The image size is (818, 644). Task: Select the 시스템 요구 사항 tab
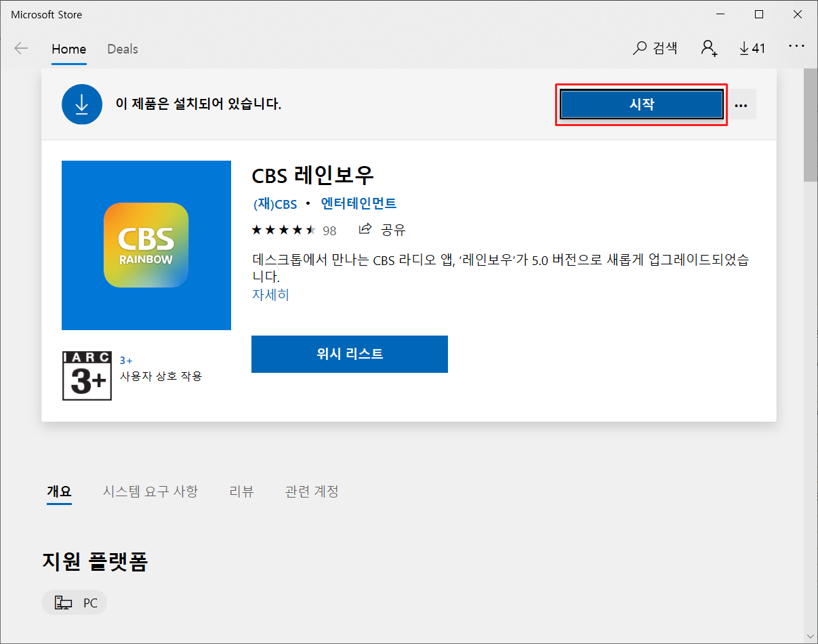pos(150,491)
